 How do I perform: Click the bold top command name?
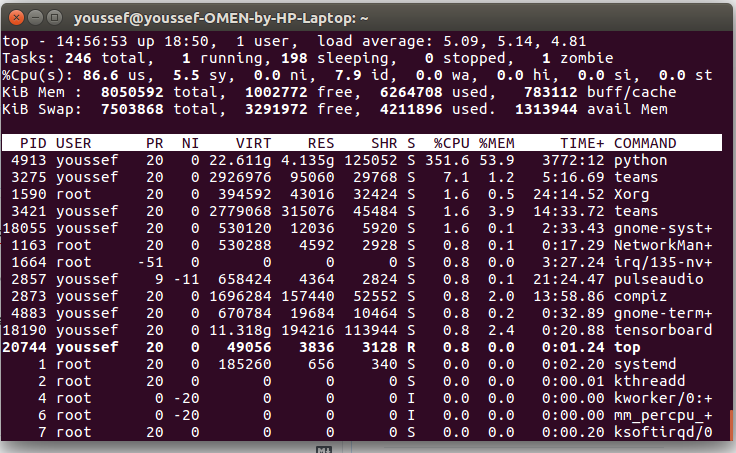(627, 348)
